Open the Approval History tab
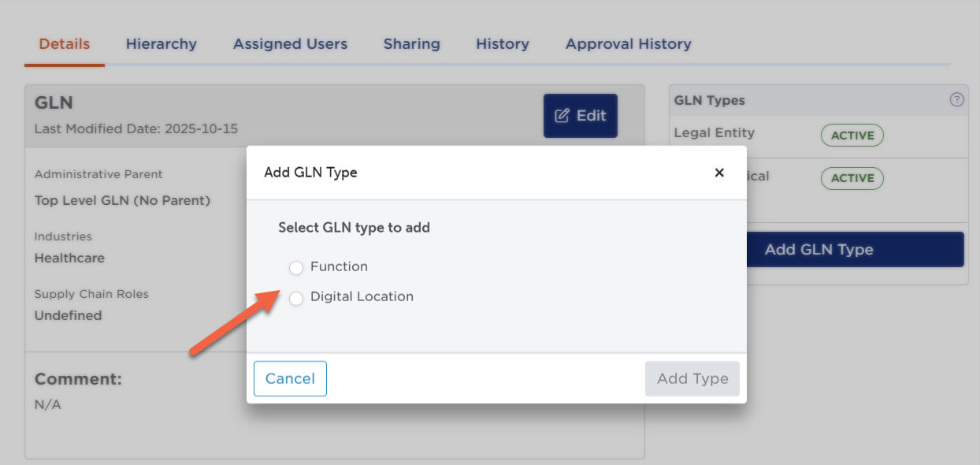 (x=628, y=44)
